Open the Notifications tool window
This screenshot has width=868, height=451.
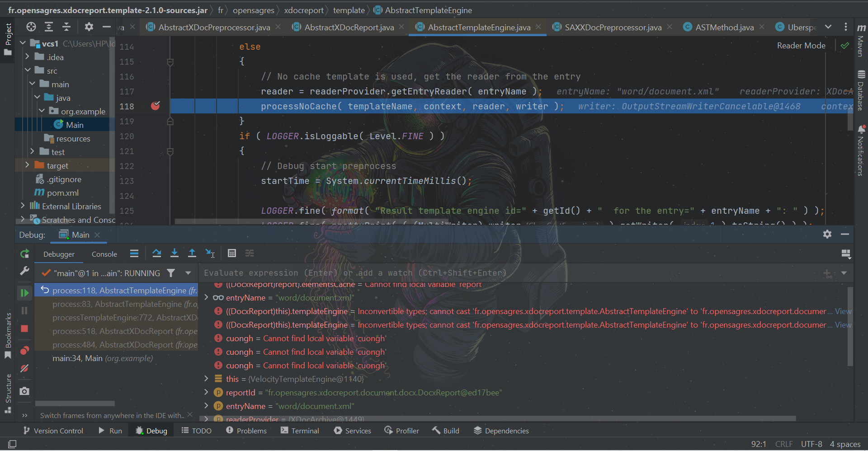coord(861,150)
